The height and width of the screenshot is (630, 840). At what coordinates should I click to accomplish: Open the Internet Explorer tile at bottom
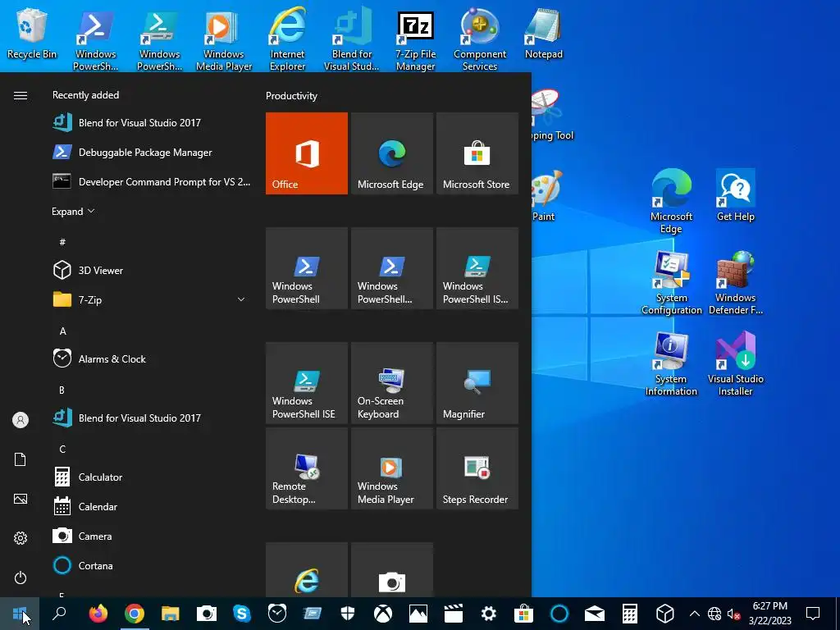[307, 569]
